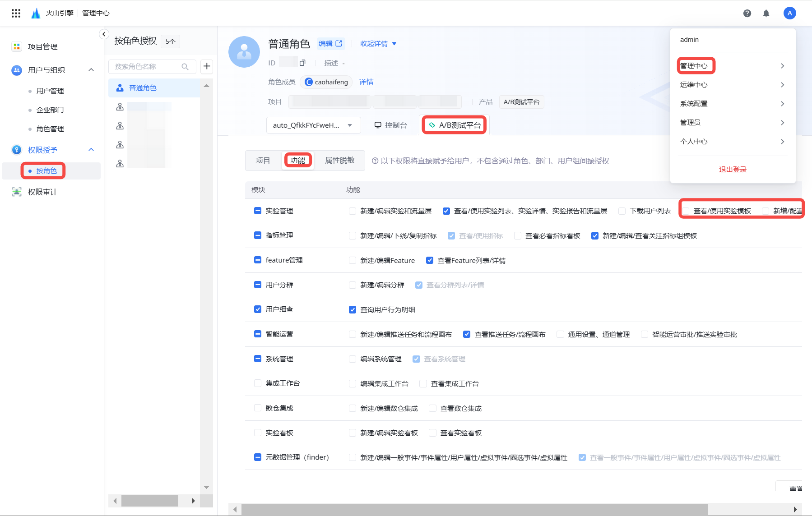Viewport: 812px width, 516px height.
Task: Open the notifications bell icon
Action: (766, 13)
